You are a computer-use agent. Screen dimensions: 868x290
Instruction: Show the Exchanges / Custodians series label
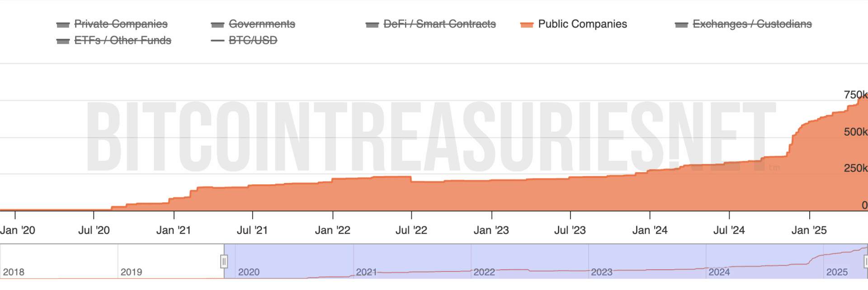tap(752, 24)
